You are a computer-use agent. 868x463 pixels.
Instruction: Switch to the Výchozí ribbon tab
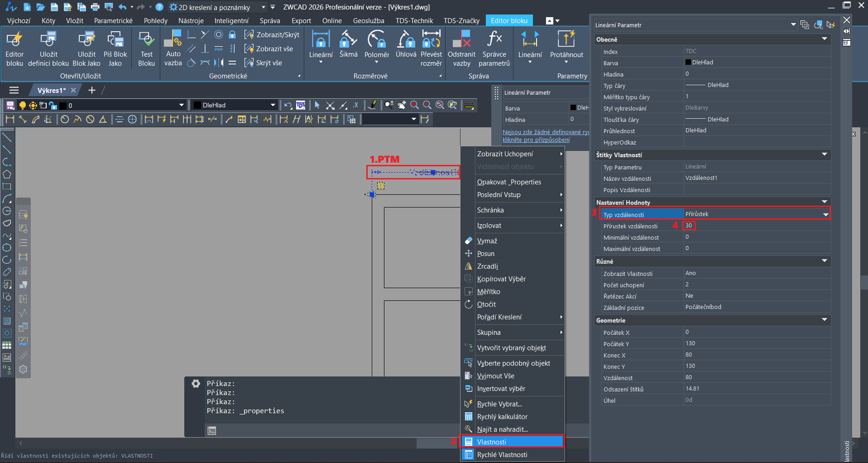[19, 20]
